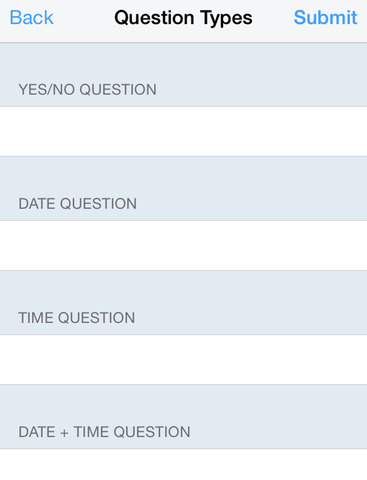Click the navigation bar heading text
The width and height of the screenshot is (367, 480).
pyautogui.click(x=183, y=18)
